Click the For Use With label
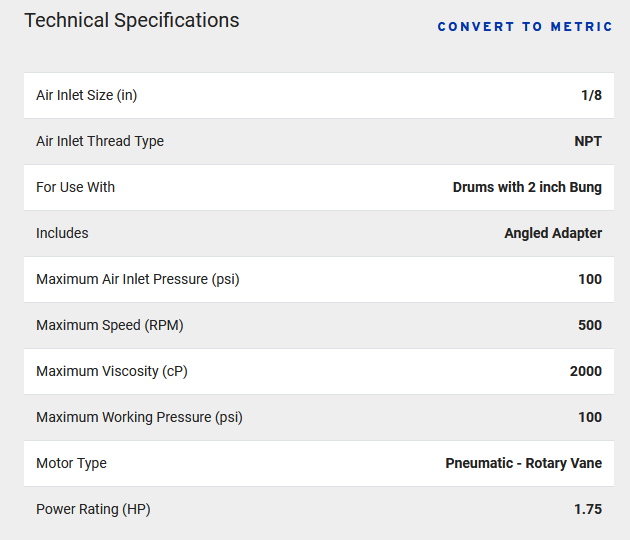This screenshot has width=630, height=540. click(x=76, y=187)
